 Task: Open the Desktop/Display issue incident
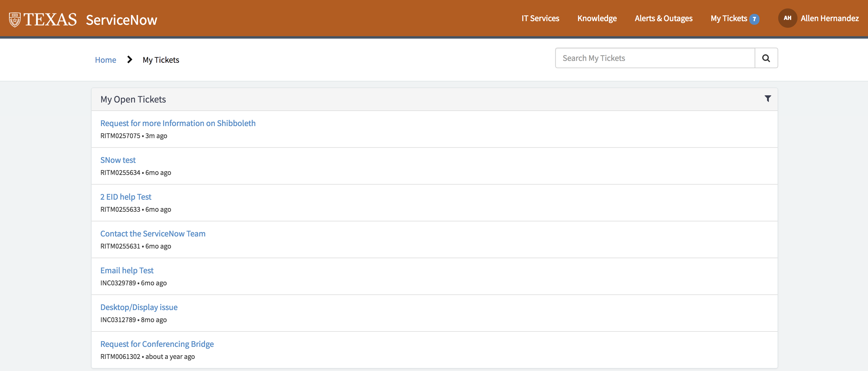[x=139, y=307]
